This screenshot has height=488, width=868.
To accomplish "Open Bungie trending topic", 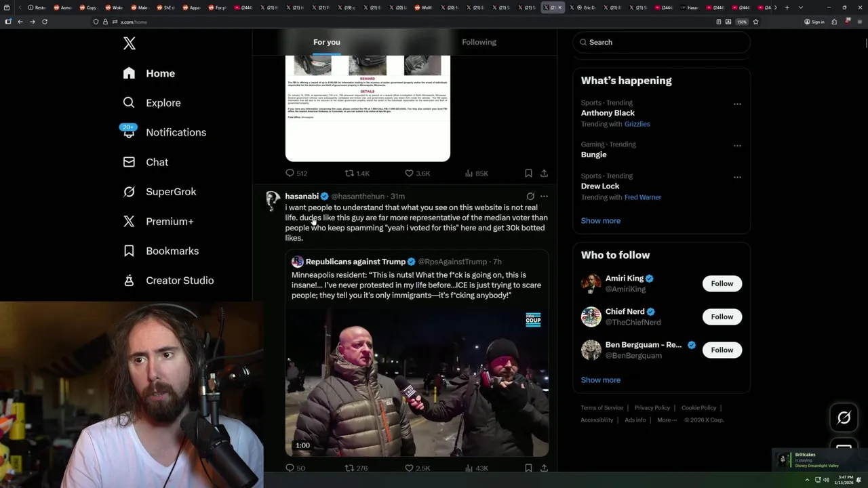I will (x=593, y=155).
